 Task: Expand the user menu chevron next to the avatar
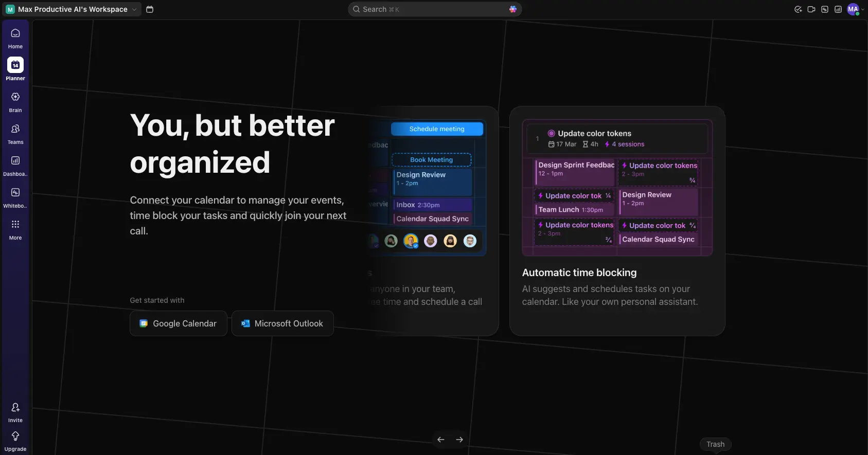coord(862,9)
